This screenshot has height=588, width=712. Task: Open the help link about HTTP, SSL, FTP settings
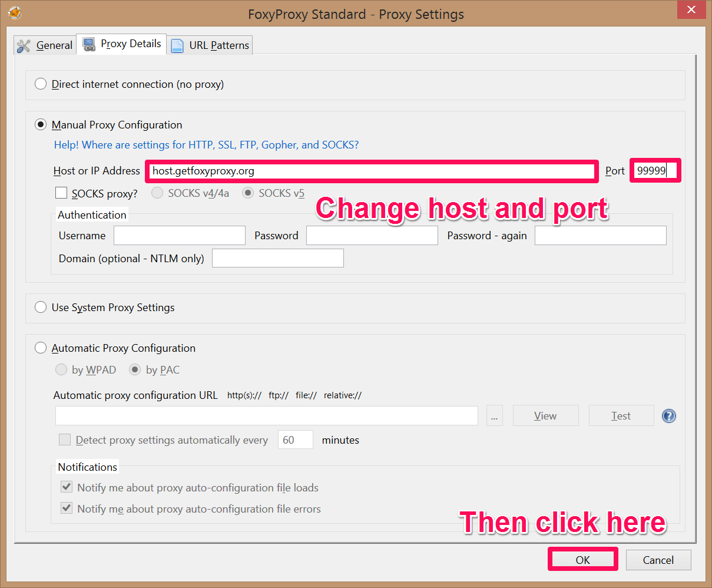[x=206, y=145]
